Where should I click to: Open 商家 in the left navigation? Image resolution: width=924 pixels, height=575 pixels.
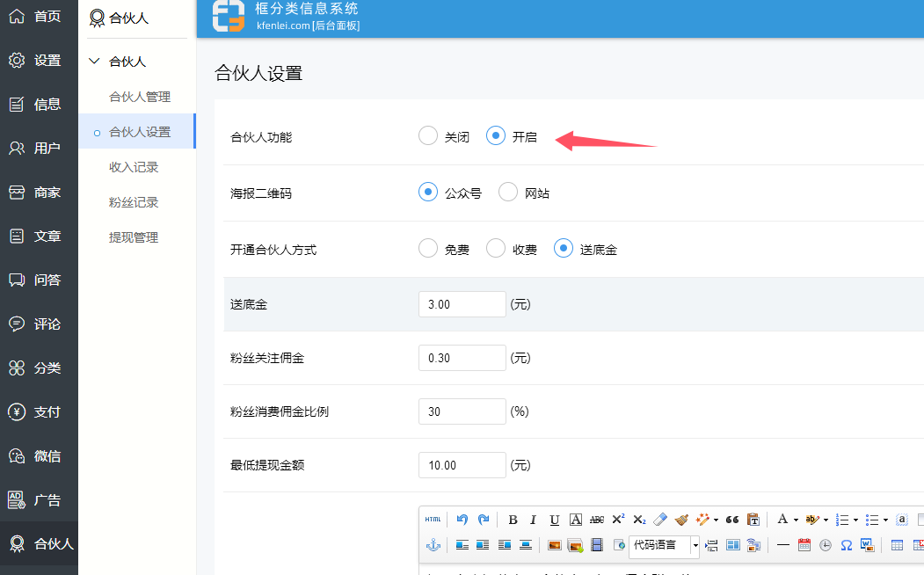pos(39,193)
